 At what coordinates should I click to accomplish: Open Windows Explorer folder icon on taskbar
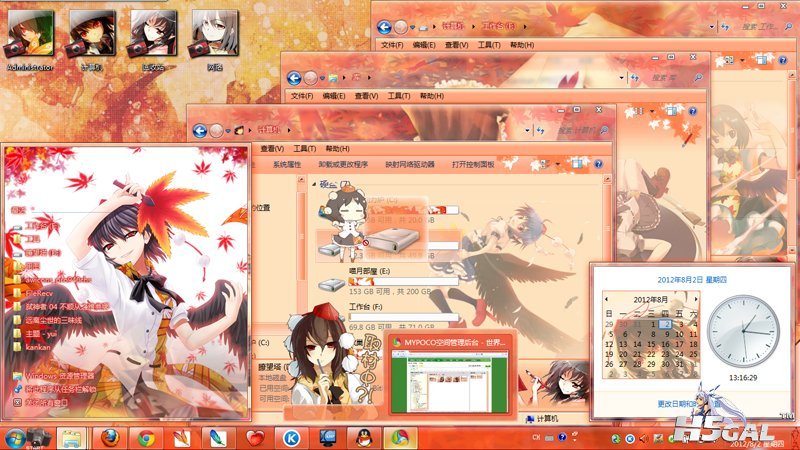(x=70, y=437)
